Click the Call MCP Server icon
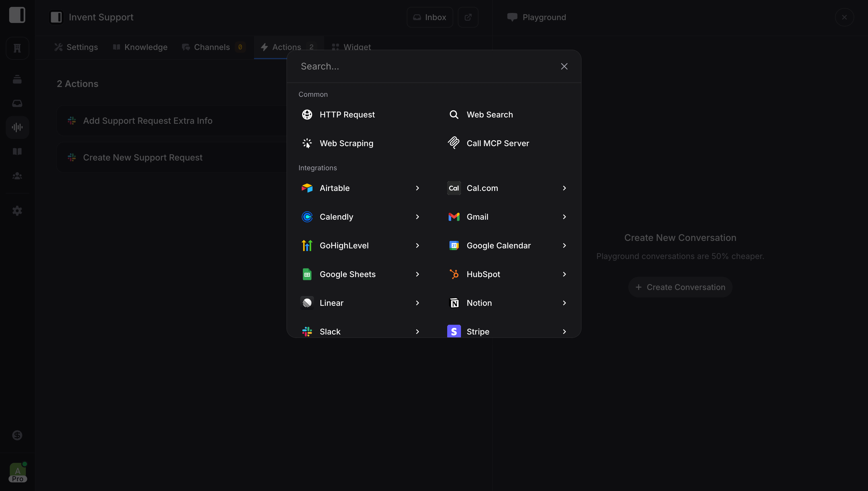Screen dimensions: 868x491 pyautogui.click(x=454, y=143)
